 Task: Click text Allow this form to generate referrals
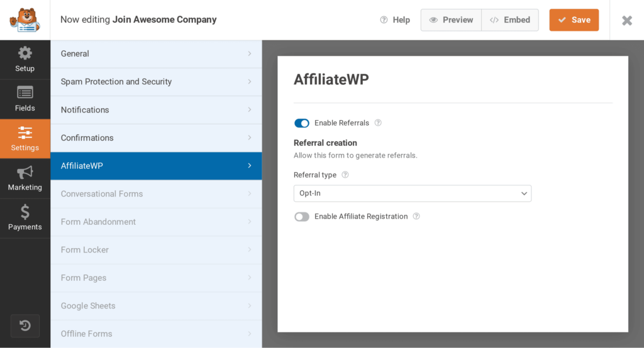coord(355,156)
